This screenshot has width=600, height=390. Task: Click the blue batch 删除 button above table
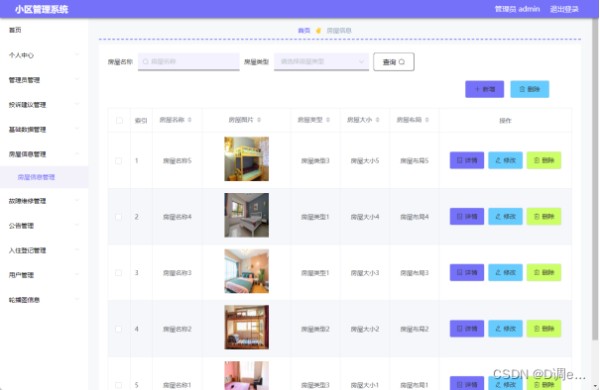(530, 89)
